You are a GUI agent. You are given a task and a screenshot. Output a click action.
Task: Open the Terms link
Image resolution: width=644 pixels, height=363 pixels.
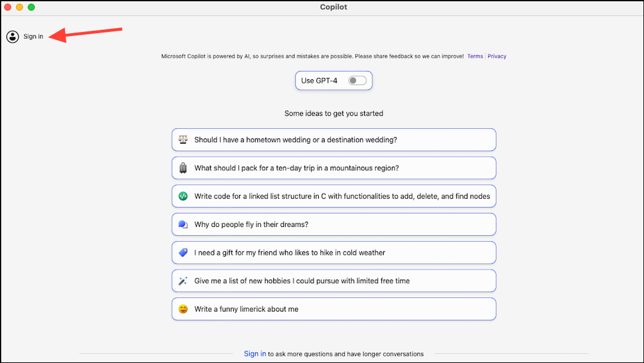pyautogui.click(x=475, y=56)
